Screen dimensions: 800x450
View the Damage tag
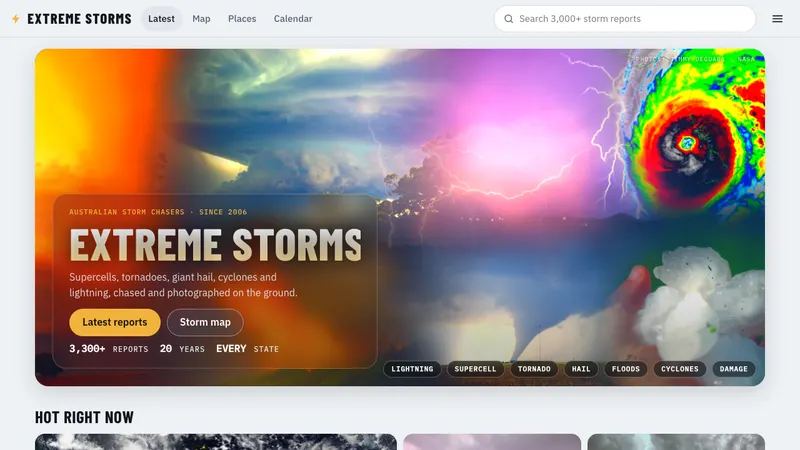pyautogui.click(x=734, y=369)
